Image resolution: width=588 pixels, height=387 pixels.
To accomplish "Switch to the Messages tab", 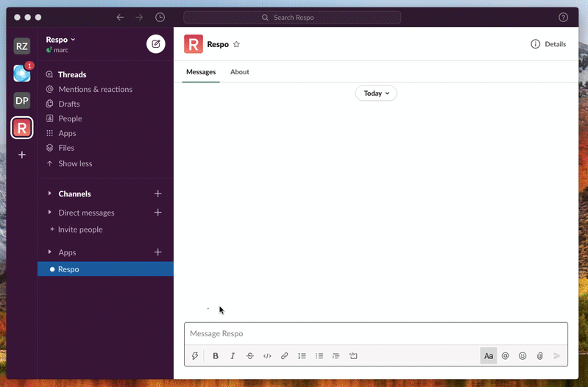I will pos(201,72).
